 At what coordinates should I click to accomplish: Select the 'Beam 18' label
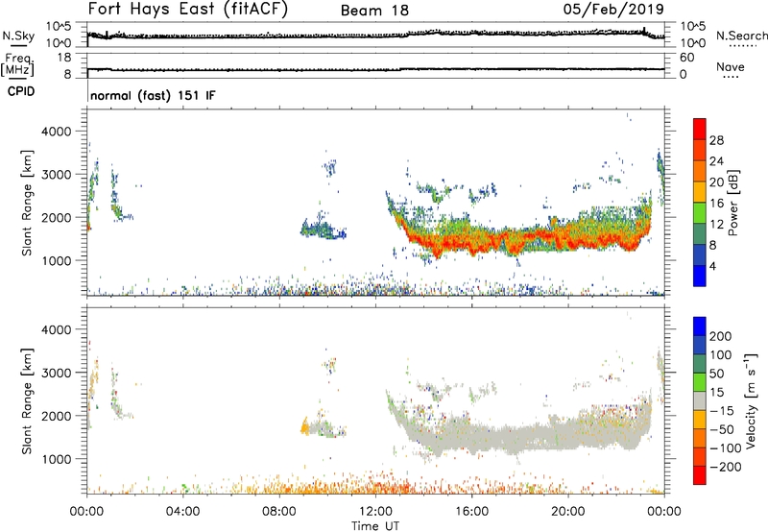pos(374,11)
